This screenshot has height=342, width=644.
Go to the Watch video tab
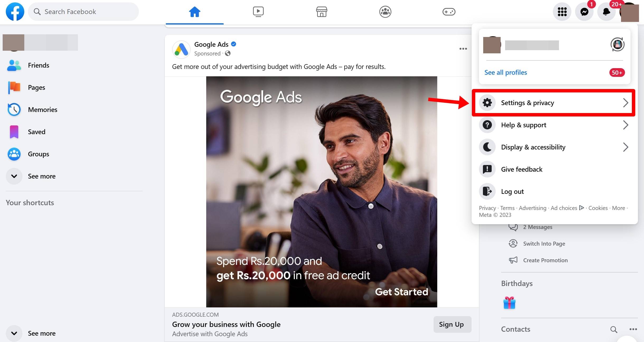pyautogui.click(x=258, y=12)
